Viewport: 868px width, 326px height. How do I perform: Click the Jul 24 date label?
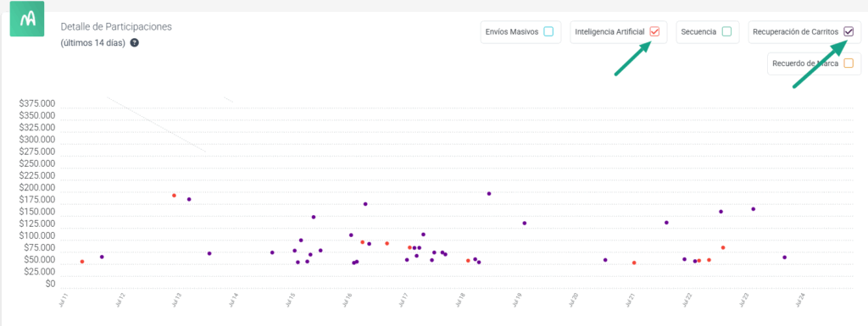(800, 301)
